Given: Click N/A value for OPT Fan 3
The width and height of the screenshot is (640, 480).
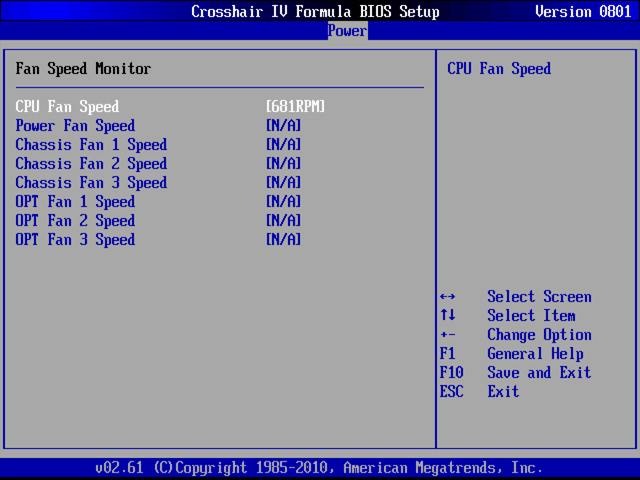Looking at the screenshot, I should click(x=284, y=240).
